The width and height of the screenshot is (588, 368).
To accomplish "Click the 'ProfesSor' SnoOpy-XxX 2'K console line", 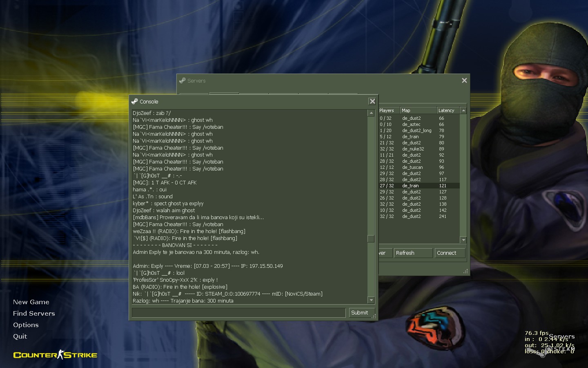I will click(175, 280).
